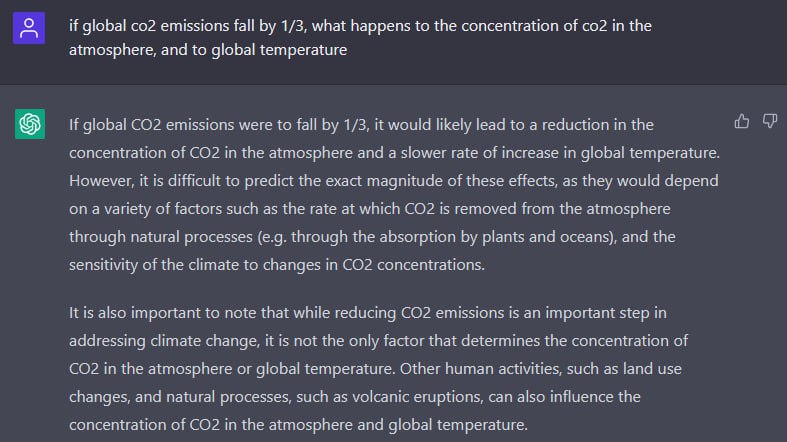Click "addressing climate change" in the last paragraph
Screen dimensions: 787x442
(164, 341)
